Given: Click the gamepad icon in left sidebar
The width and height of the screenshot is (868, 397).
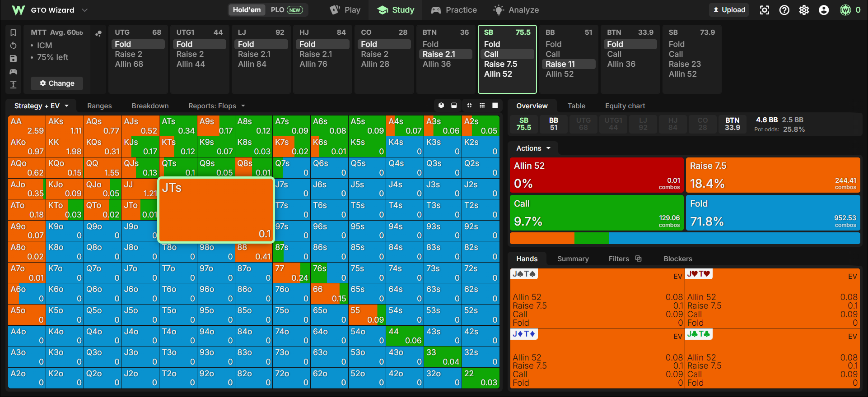Looking at the screenshot, I should tap(13, 72).
